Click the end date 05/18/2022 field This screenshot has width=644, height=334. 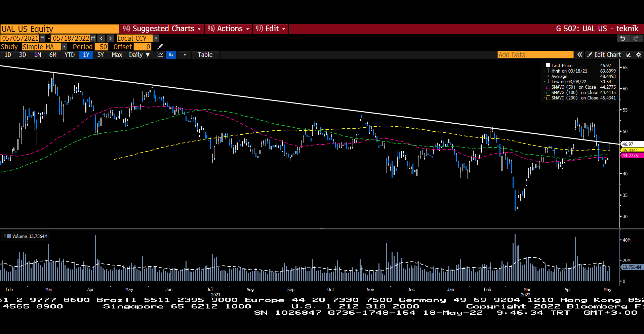click(x=71, y=38)
